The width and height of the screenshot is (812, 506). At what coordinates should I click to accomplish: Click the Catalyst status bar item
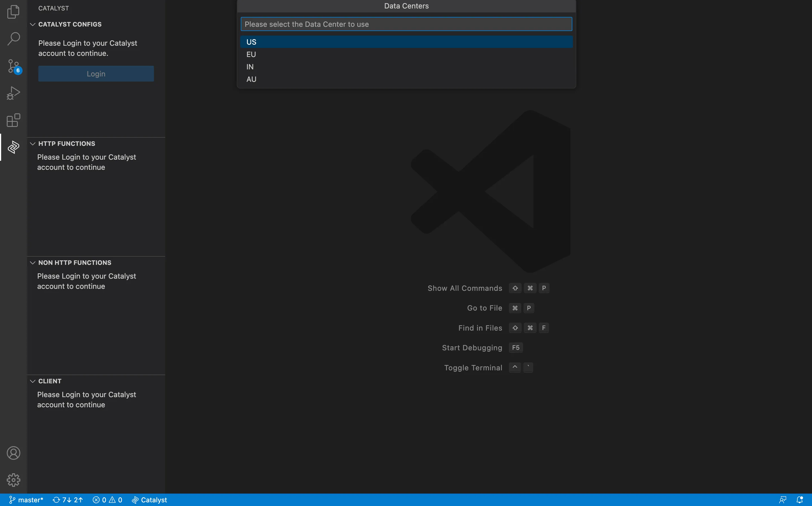149,500
